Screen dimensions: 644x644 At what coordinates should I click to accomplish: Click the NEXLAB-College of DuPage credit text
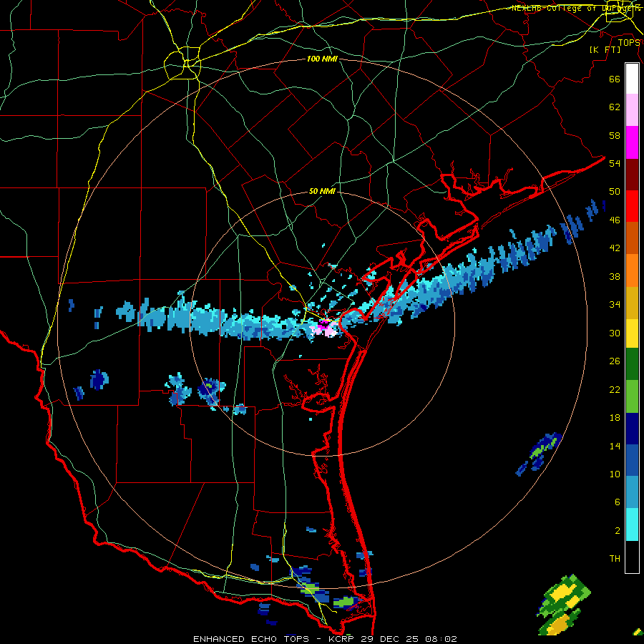(576, 8)
